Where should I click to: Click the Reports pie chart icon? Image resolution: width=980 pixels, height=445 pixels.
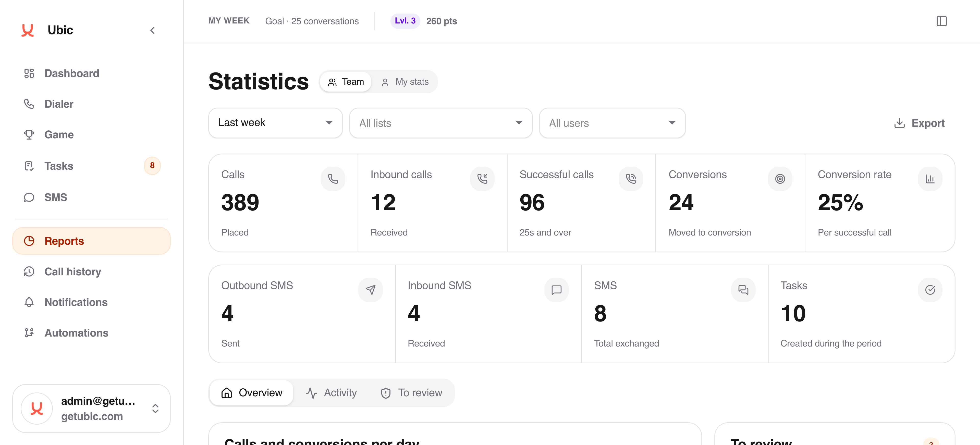click(29, 241)
